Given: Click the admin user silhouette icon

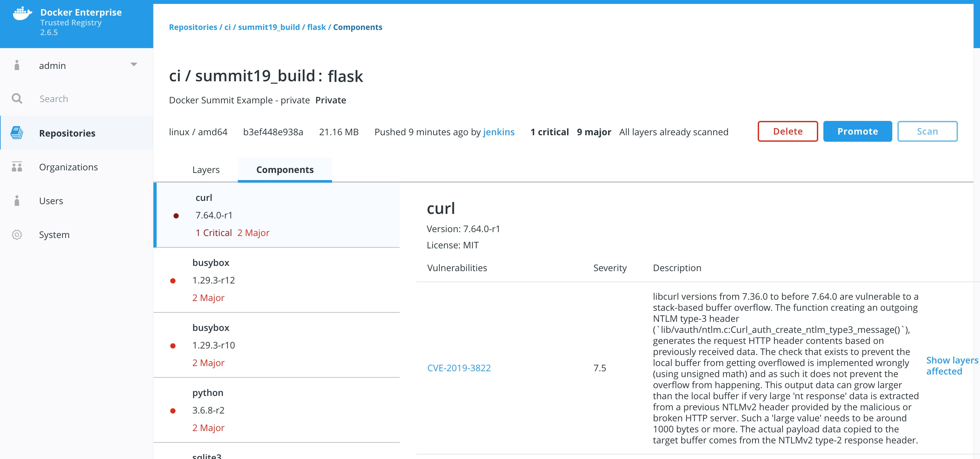Looking at the screenshot, I should click(17, 65).
